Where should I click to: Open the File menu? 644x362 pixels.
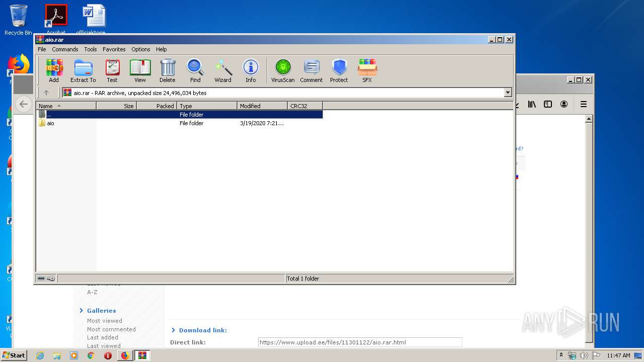click(42, 49)
